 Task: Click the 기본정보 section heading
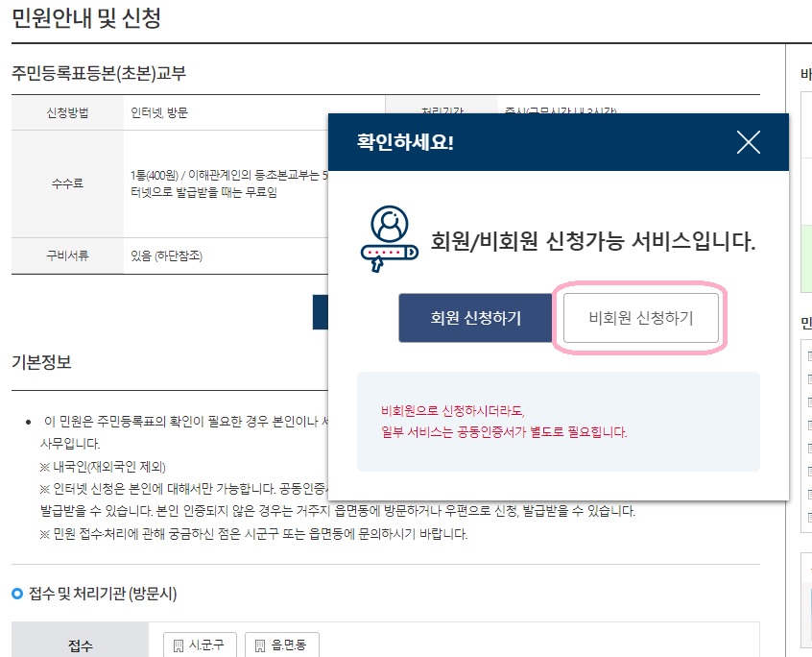[x=41, y=362]
